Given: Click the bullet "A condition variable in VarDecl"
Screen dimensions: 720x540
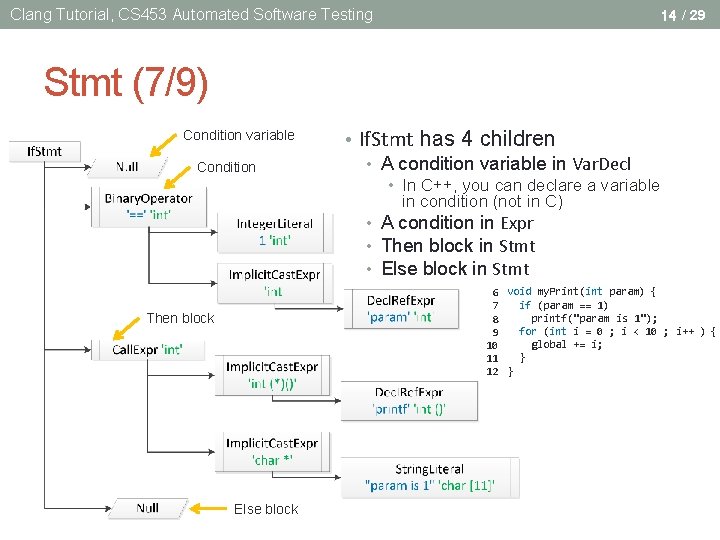Looking at the screenshot, I should click(506, 163).
